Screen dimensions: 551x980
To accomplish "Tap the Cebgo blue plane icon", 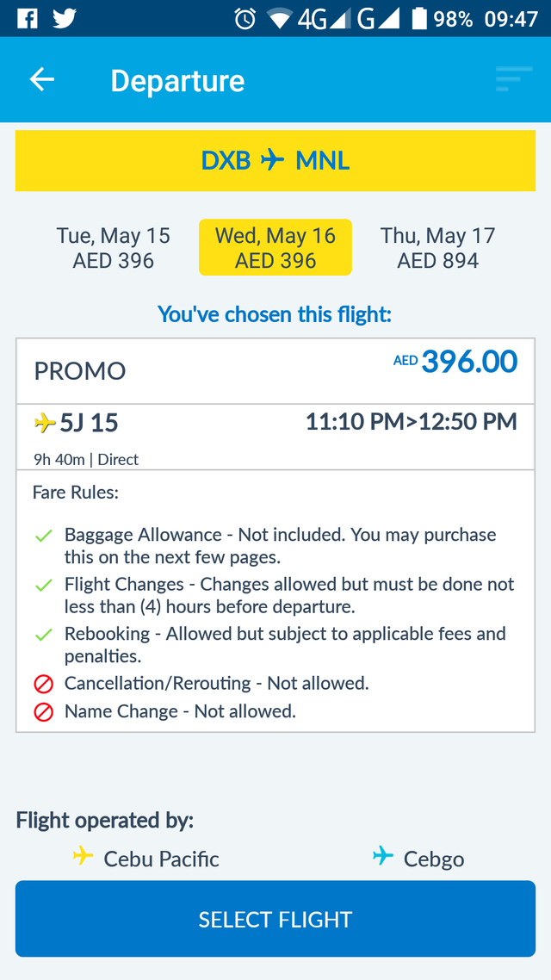I will pyautogui.click(x=383, y=855).
